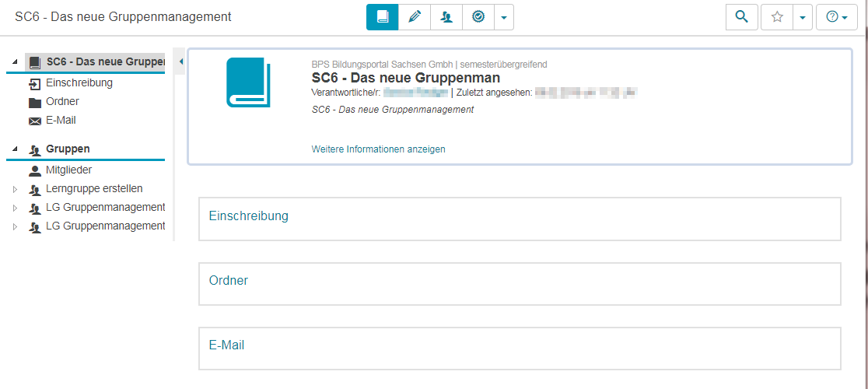Image resolution: width=868 pixels, height=389 pixels.
Task: Mark course as favorite with star icon
Action: pyautogui.click(x=777, y=17)
